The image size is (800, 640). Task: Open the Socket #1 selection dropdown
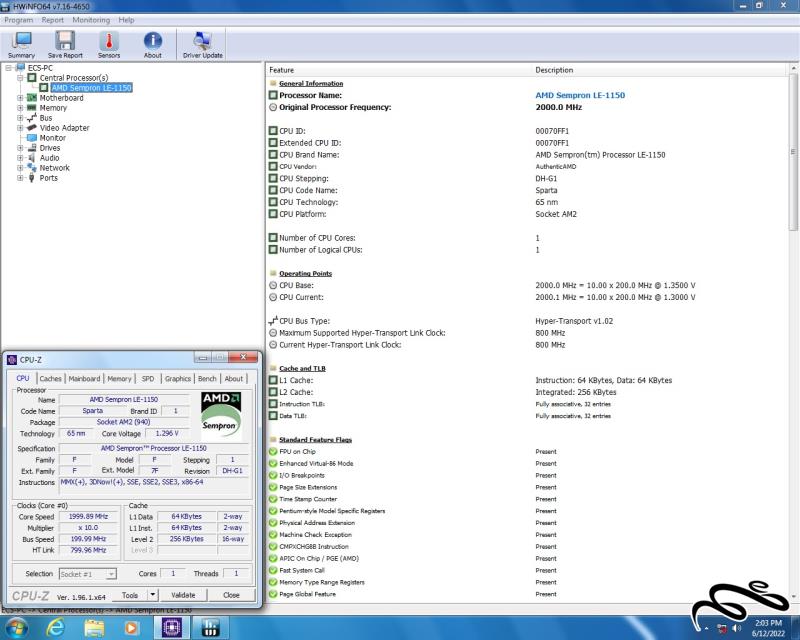tap(88, 574)
